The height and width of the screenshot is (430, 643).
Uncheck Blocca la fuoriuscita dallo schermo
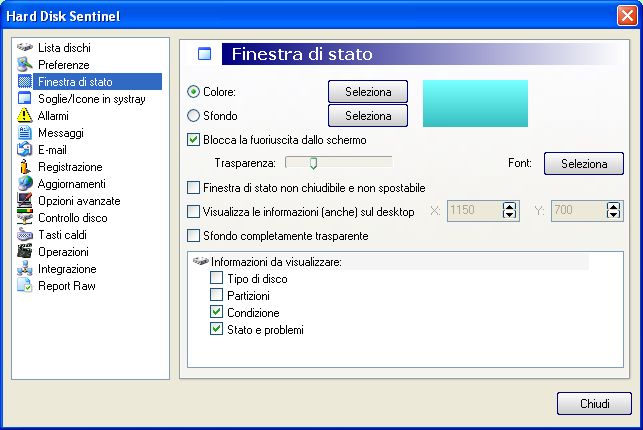[x=193, y=140]
